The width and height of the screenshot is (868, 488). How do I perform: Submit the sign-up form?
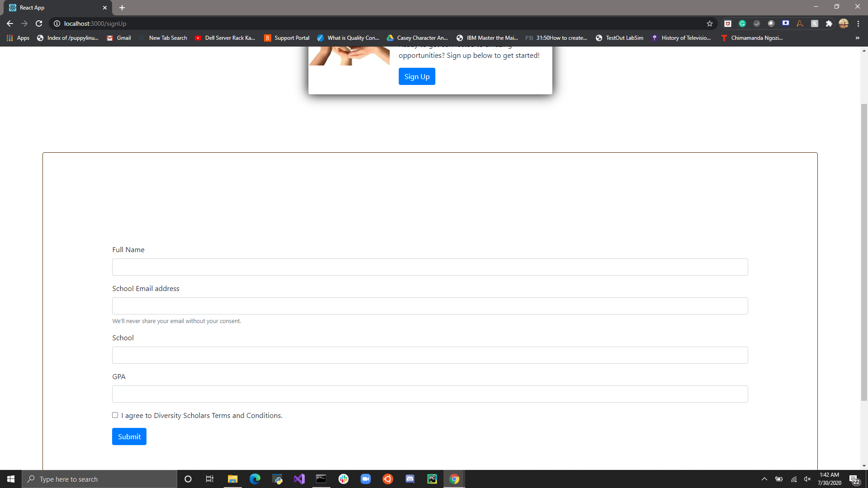pos(129,436)
